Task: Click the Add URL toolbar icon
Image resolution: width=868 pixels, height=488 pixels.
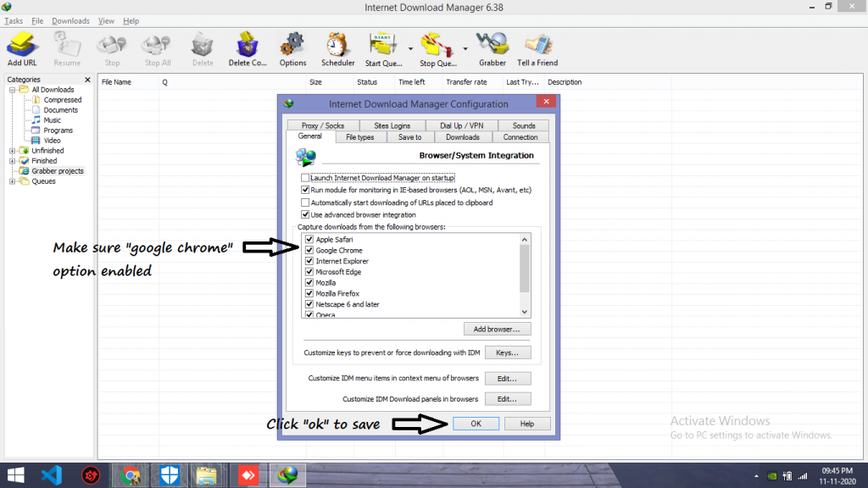Action: pyautogui.click(x=22, y=48)
